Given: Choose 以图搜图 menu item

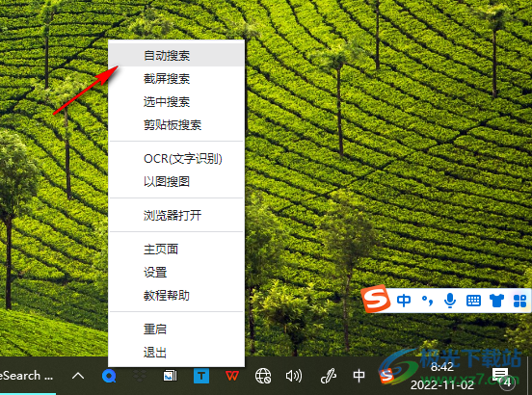Looking at the screenshot, I should [x=176, y=182].
